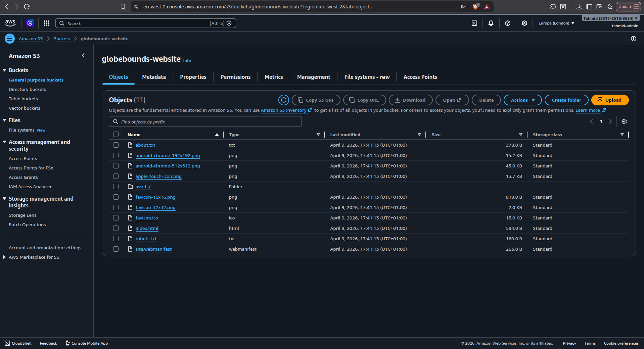Click the browser reload icon
644x349 pixels.
point(27,6)
